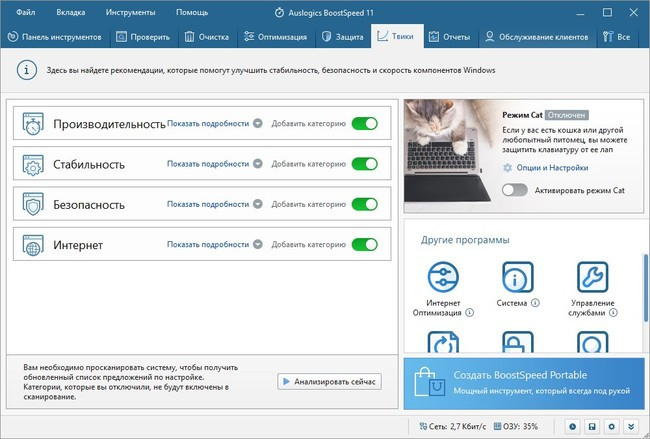Click the Интернет Оптимизация globe icon
This screenshot has width=650, height=439.
(442, 276)
